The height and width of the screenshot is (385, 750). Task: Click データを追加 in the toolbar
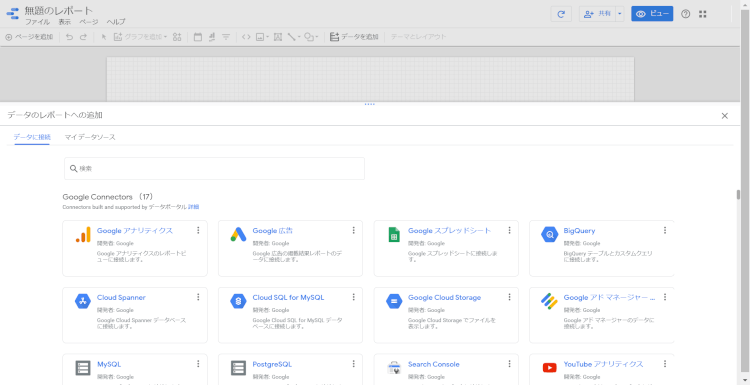click(x=354, y=37)
